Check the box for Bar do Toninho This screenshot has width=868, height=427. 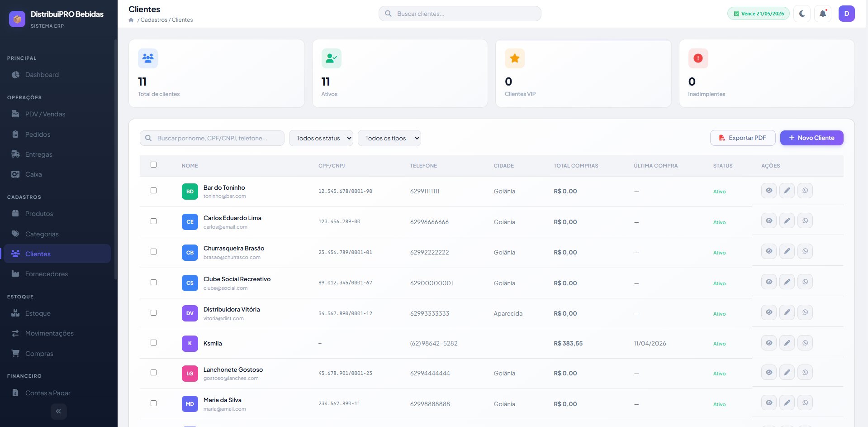tap(154, 191)
